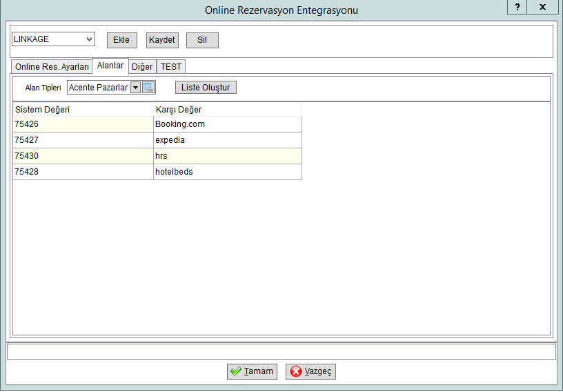
Task: Click the Sistem Değeri column header
Action: click(x=83, y=110)
